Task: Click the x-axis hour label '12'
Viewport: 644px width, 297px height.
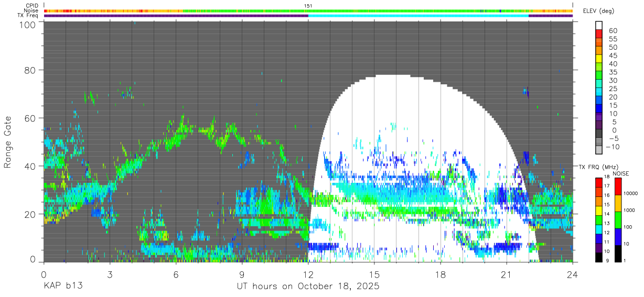Action: 308,274
